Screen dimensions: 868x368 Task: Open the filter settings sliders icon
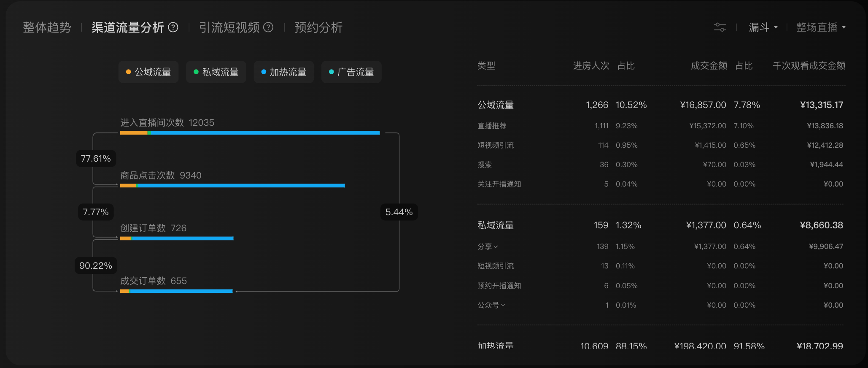[720, 27]
